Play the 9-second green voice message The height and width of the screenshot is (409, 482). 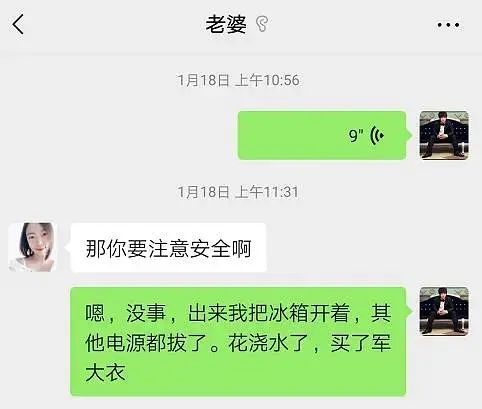[322, 135]
